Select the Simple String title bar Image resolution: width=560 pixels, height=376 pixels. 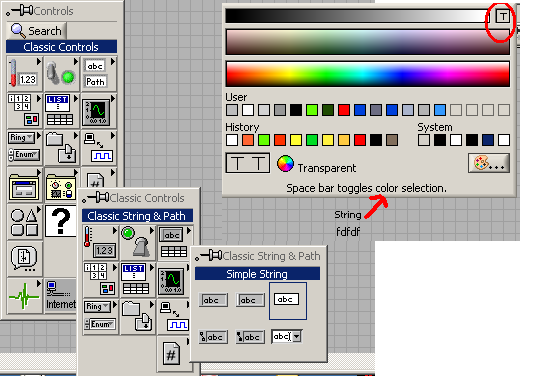257,274
